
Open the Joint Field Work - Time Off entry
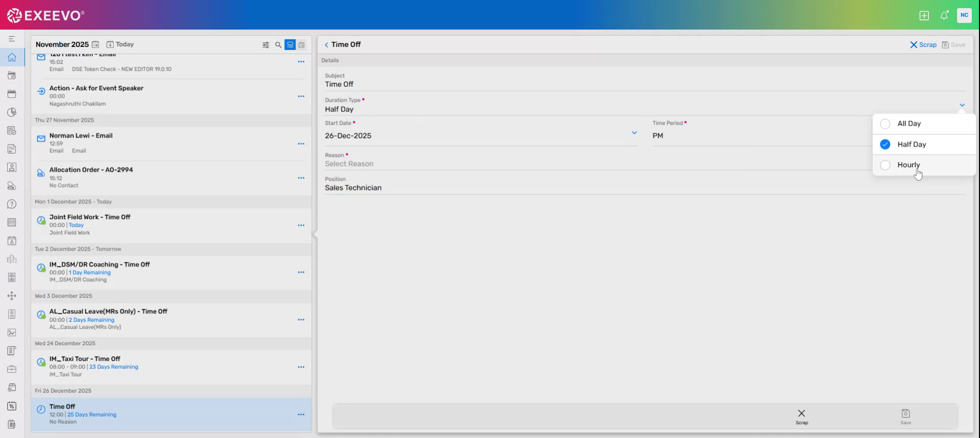(x=171, y=225)
